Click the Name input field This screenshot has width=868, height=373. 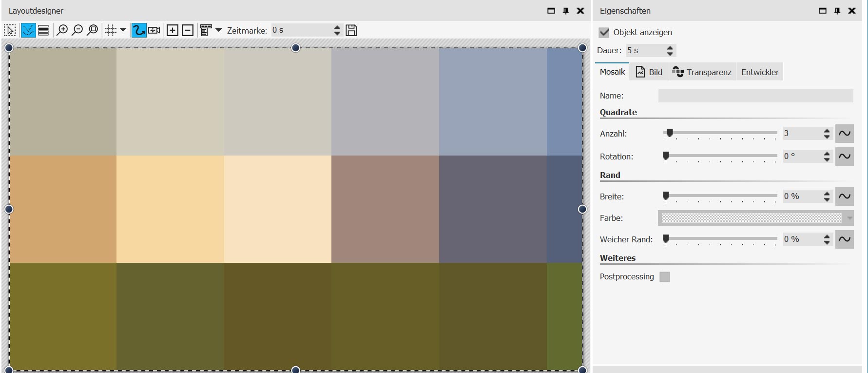point(755,96)
